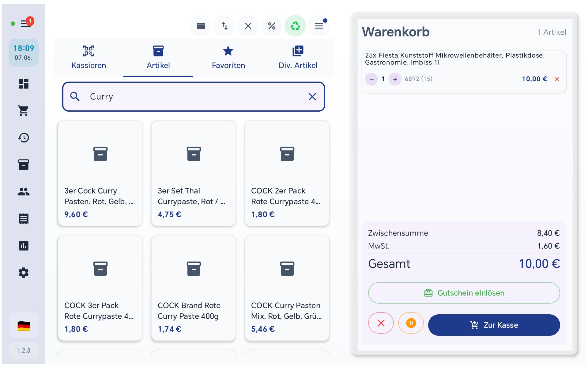Click the 10,00 € item price
Image resolution: width=588 pixels, height=368 pixels.
[x=534, y=79]
